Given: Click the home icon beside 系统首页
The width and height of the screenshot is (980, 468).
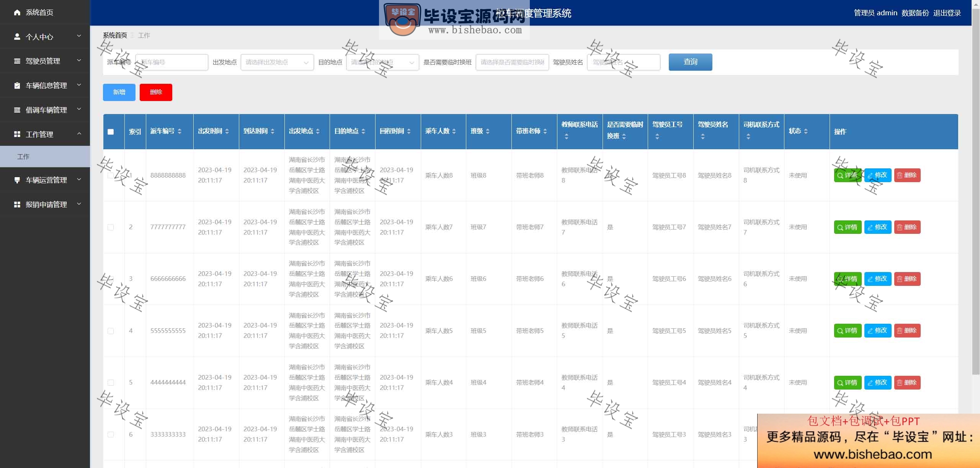Looking at the screenshot, I should [17, 12].
